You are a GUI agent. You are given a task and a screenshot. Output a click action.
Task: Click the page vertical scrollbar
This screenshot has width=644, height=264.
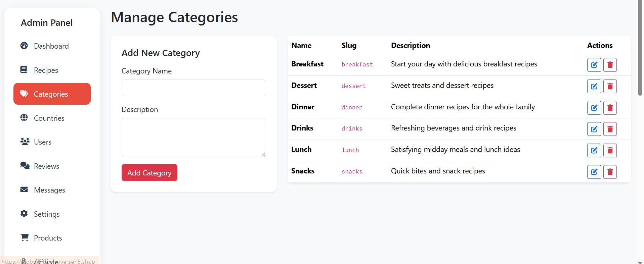click(x=640, y=50)
